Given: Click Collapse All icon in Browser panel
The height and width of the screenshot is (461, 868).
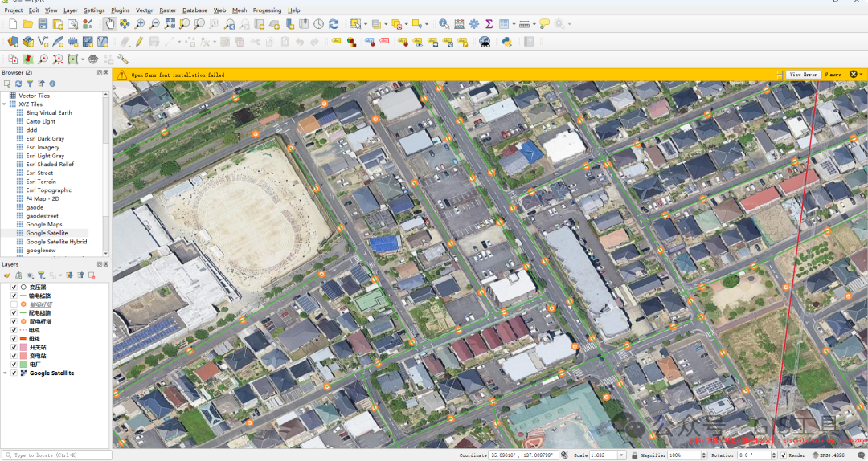Looking at the screenshot, I should tap(41, 84).
